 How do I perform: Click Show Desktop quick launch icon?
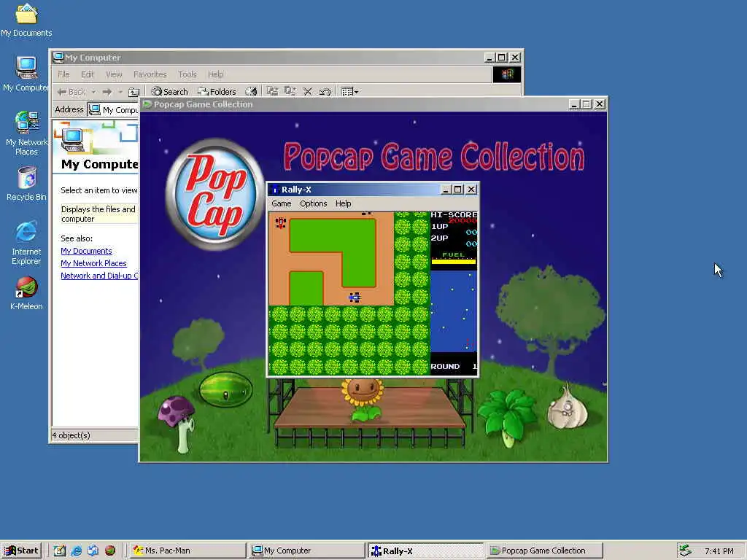point(59,551)
